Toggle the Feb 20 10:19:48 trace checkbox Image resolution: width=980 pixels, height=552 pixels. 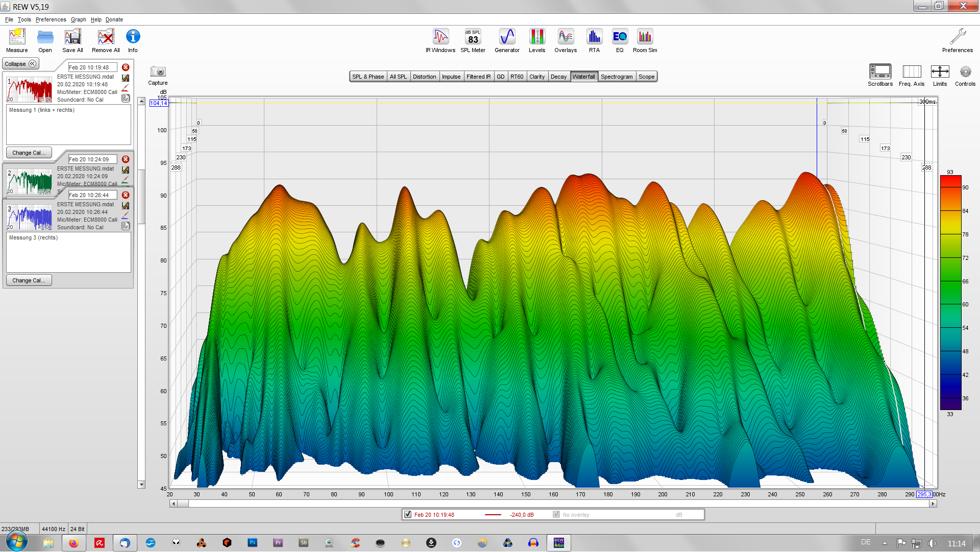(x=408, y=515)
